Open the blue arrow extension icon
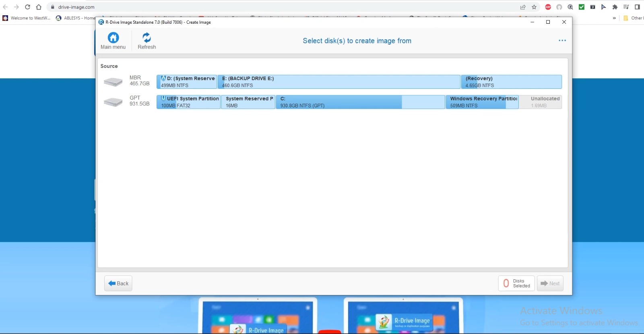The width and height of the screenshot is (644, 334). (x=604, y=7)
